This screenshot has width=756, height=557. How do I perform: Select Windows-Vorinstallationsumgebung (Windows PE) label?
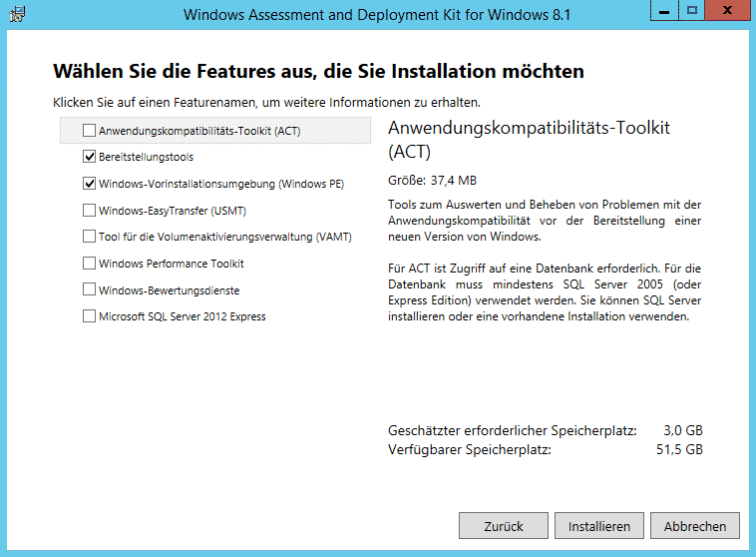coord(221,184)
